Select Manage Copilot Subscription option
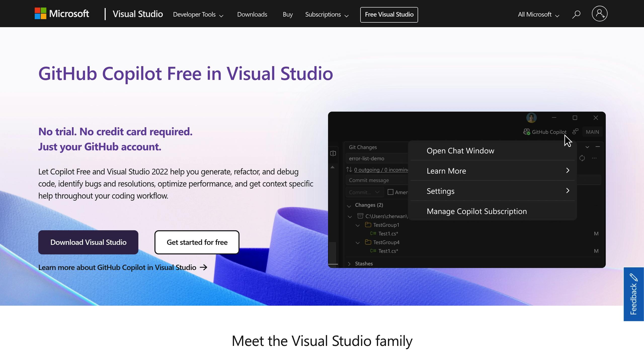644x362 pixels. coord(476,210)
